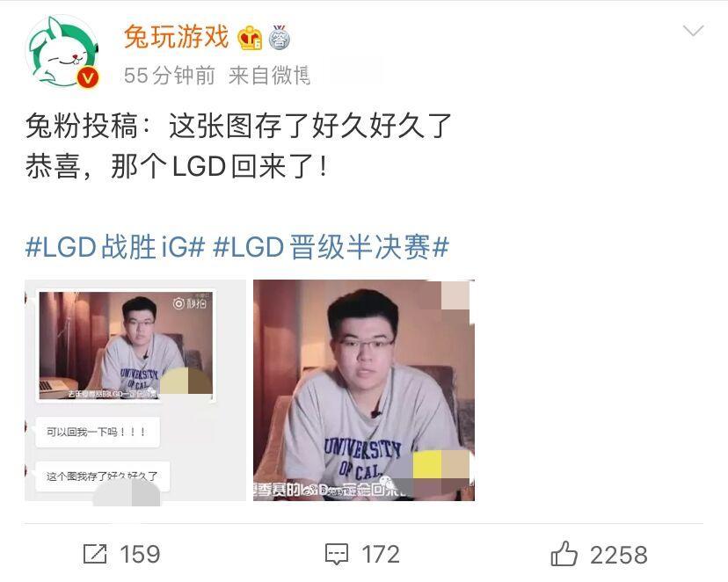Open the right enlarged photo thumbnail
728x582 pixels.
pyautogui.click(x=363, y=390)
